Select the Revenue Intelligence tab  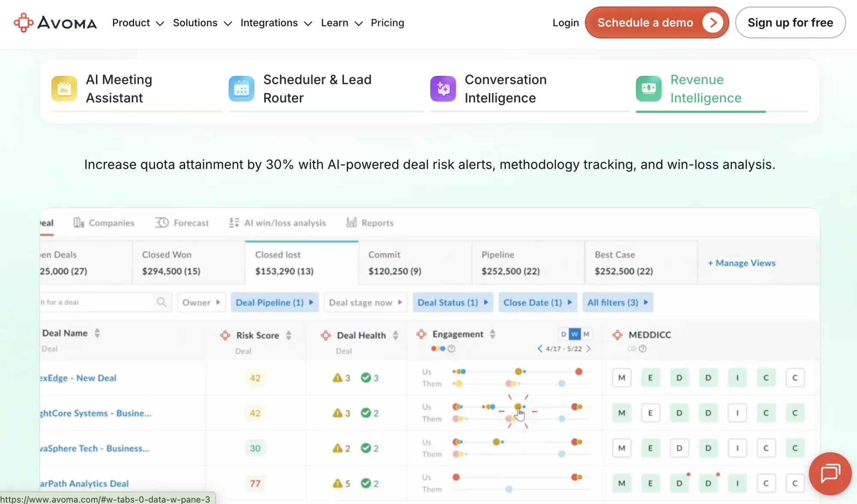pyautogui.click(x=722, y=89)
